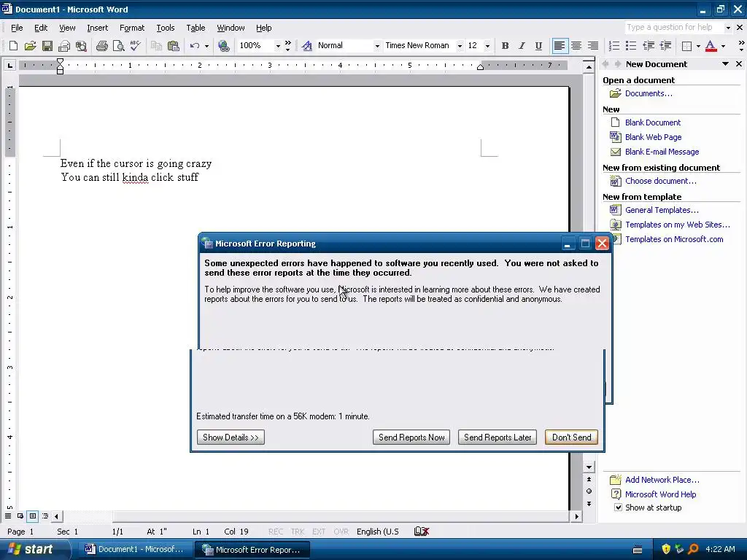The image size is (747, 560).
Task: Click Send Reports Later button
Action: click(498, 437)
